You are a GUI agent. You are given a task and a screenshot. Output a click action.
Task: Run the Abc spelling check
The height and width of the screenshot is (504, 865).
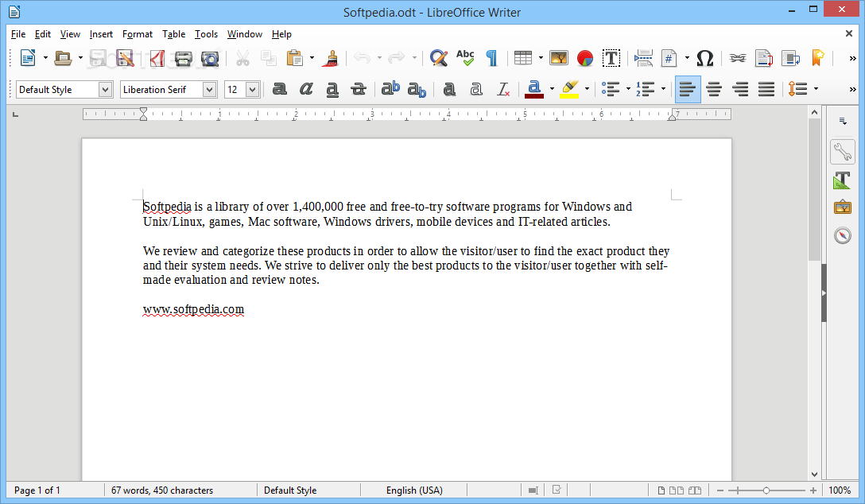tap(465, 58)
